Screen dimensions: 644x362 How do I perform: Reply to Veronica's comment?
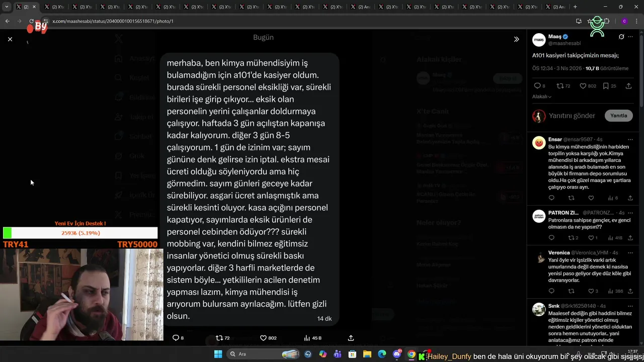coord(551,291)
